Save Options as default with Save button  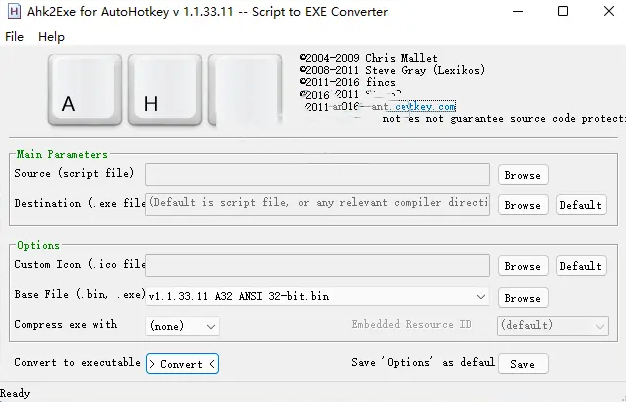523,364
